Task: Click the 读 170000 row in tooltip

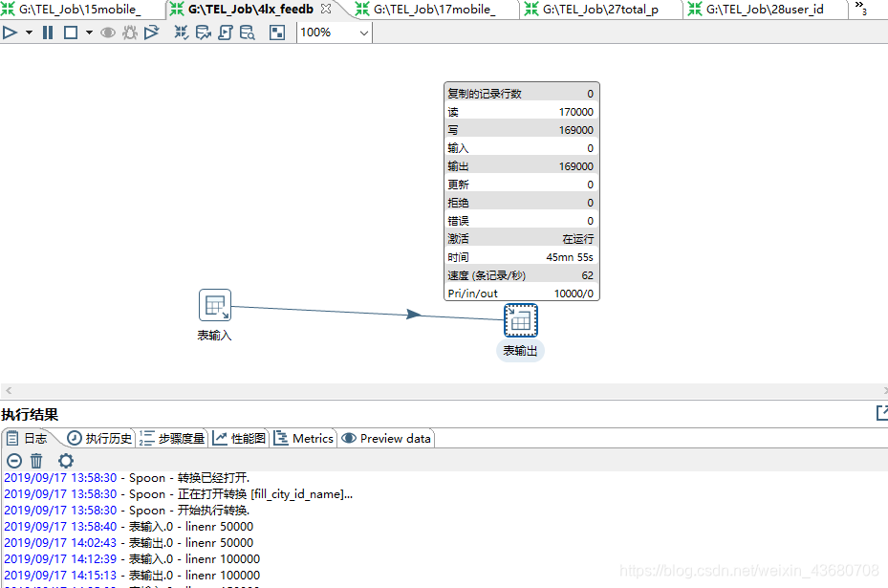Action: click(x=521, y=112)
